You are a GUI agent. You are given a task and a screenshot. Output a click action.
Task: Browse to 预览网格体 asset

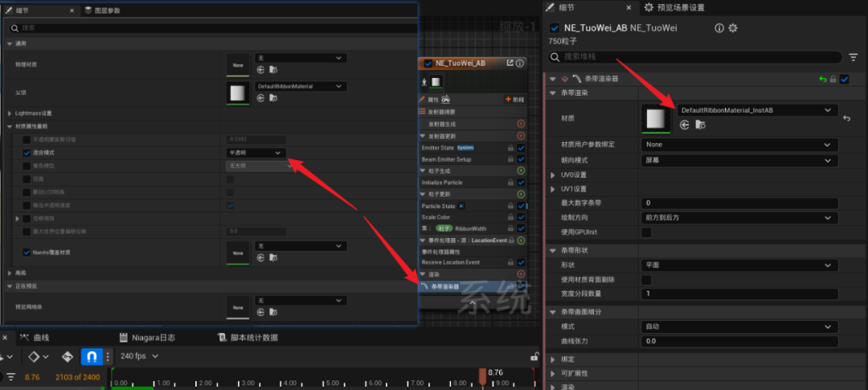(x=273, y=312)
